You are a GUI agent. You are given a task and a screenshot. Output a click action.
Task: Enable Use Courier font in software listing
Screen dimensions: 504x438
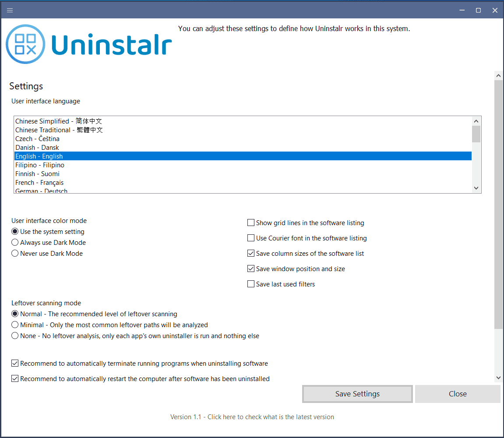pyautogui.click(x=307, y=238)
